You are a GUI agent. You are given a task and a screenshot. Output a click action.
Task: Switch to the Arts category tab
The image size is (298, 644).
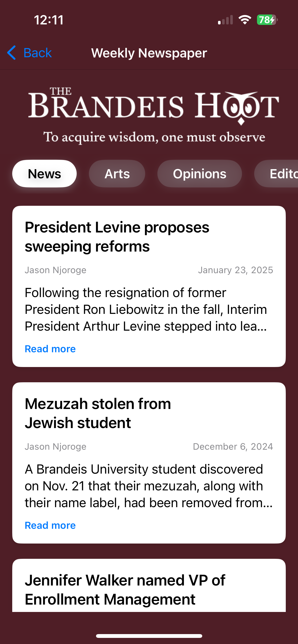tap(117, 174)
